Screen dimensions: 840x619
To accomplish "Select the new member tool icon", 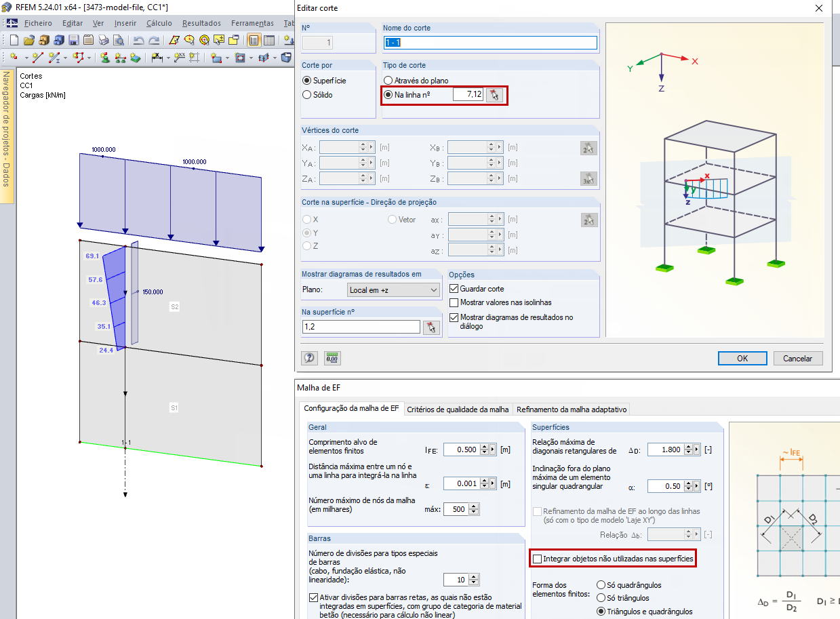I will point(54,58).
